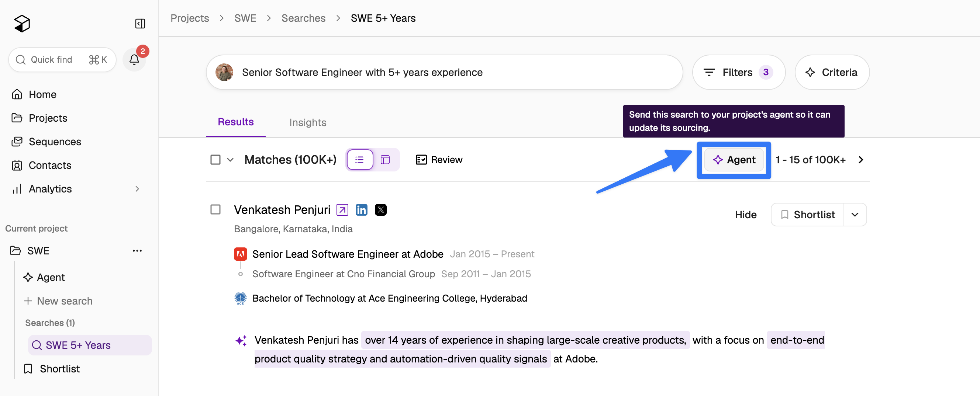The width and height of the screenshot is (980, 396).
Task: Open the notifications bell
Action: pos(134,60)
